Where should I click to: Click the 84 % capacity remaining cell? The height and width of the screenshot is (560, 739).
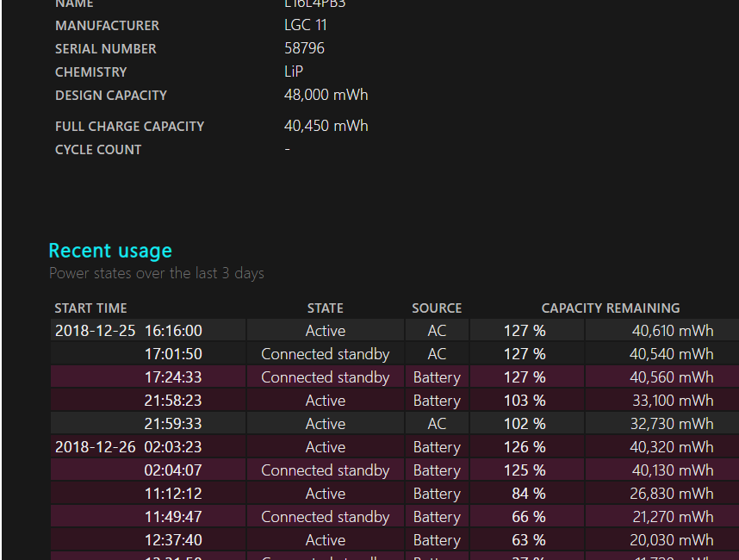pyautogui.click(x=527, y=494)
